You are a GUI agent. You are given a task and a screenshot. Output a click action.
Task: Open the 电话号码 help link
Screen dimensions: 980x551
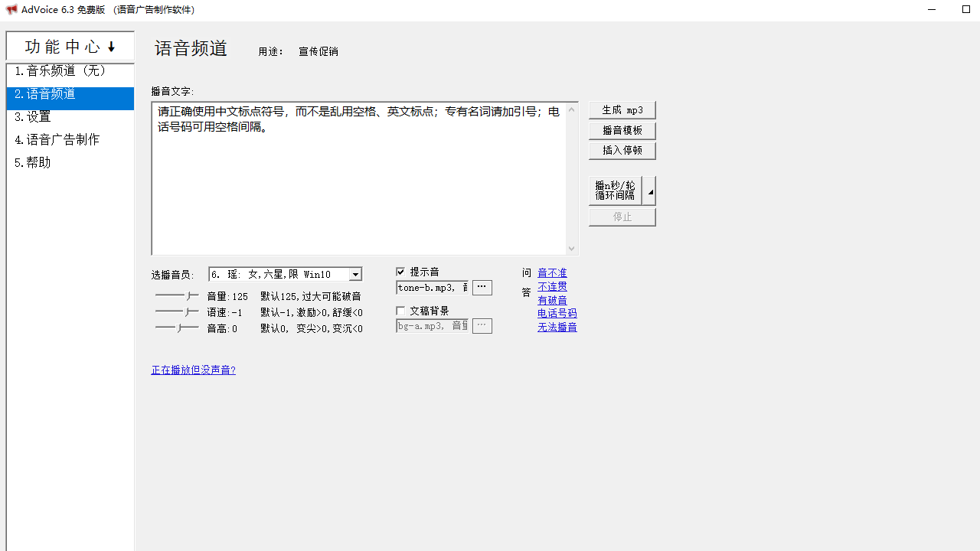[x=557, y=314]
